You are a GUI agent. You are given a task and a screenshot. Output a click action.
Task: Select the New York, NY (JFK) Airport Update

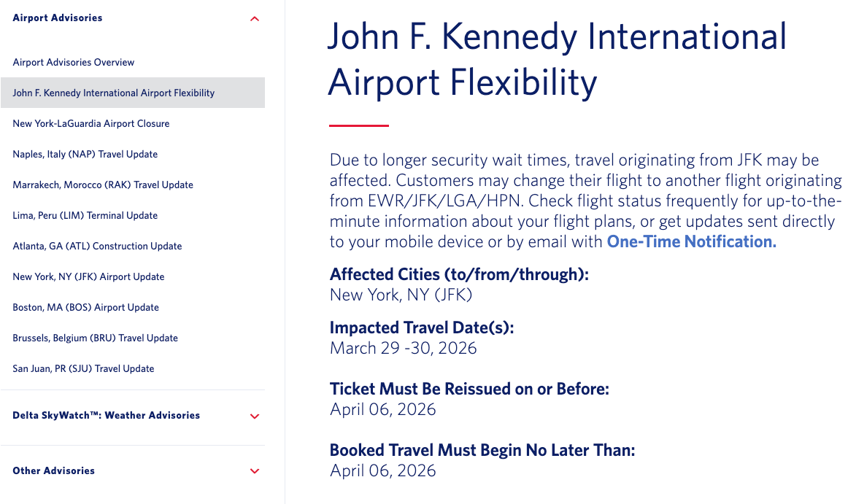coord(88,276)
